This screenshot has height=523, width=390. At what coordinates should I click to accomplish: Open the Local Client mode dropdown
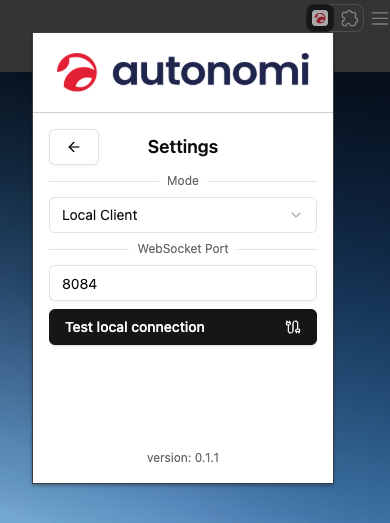point(183,215)
